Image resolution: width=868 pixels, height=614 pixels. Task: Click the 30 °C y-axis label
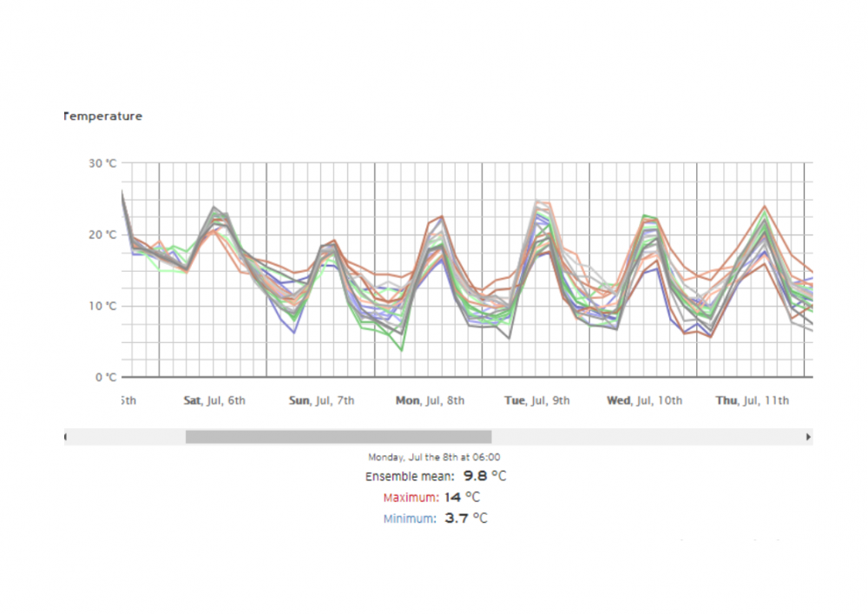click(x=104, y=163)
